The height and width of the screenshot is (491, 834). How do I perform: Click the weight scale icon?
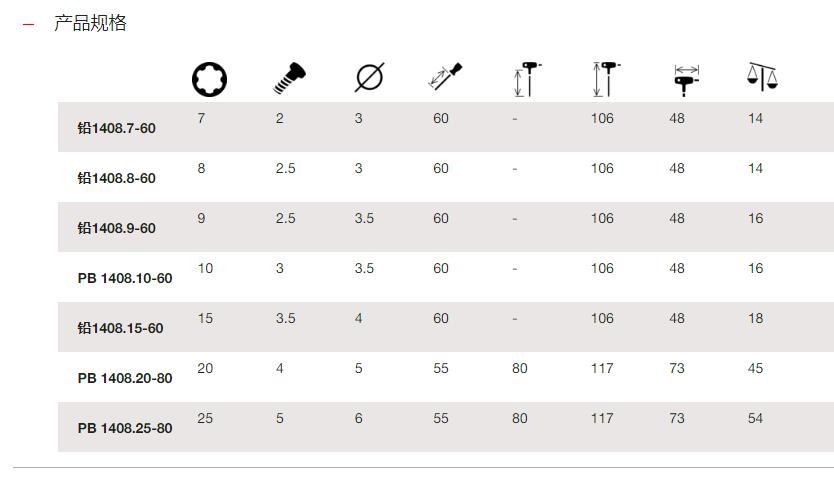(x=762, y=77)
